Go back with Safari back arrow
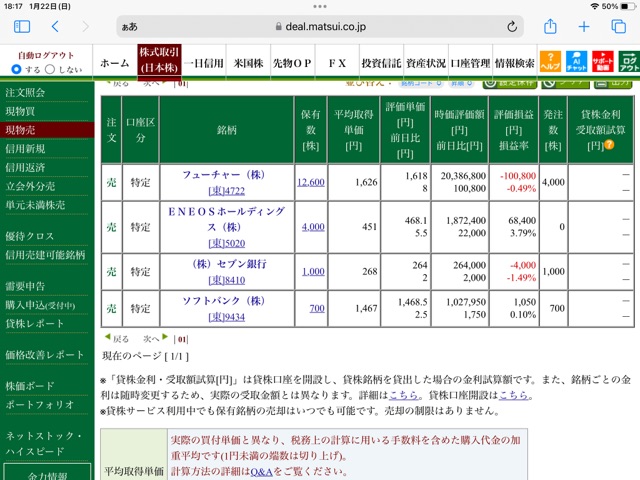Screen dimensions: 640x480 click(x=56, y=27)
